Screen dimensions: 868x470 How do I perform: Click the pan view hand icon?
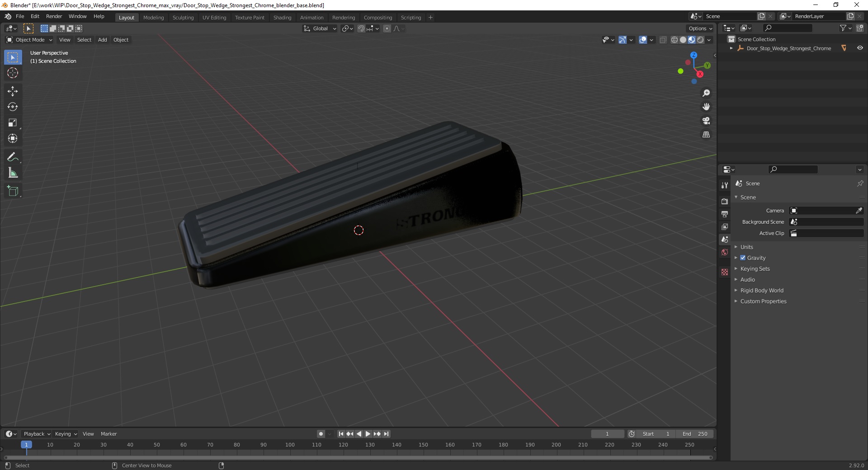tap(706, 107)
